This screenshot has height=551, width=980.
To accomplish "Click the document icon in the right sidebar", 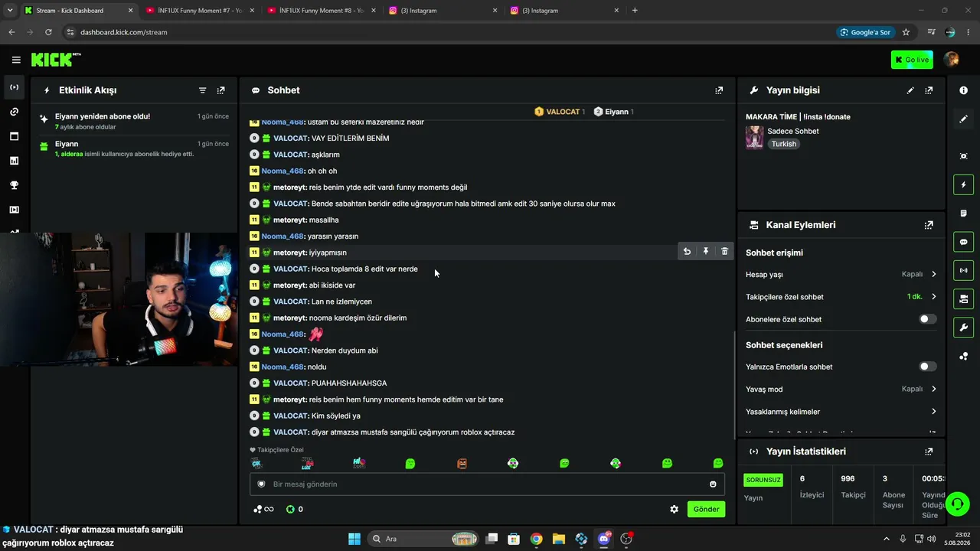I will (x=963, y=214).
